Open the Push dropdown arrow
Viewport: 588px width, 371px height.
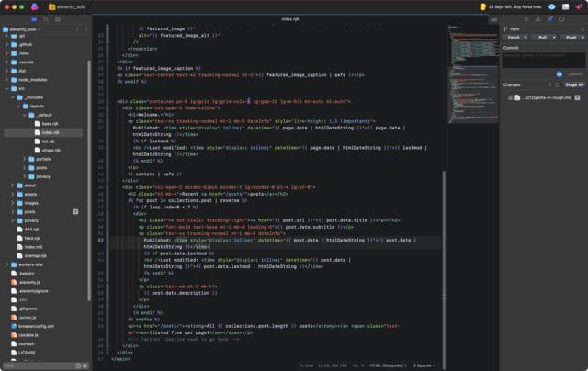[x=582, y=38]
